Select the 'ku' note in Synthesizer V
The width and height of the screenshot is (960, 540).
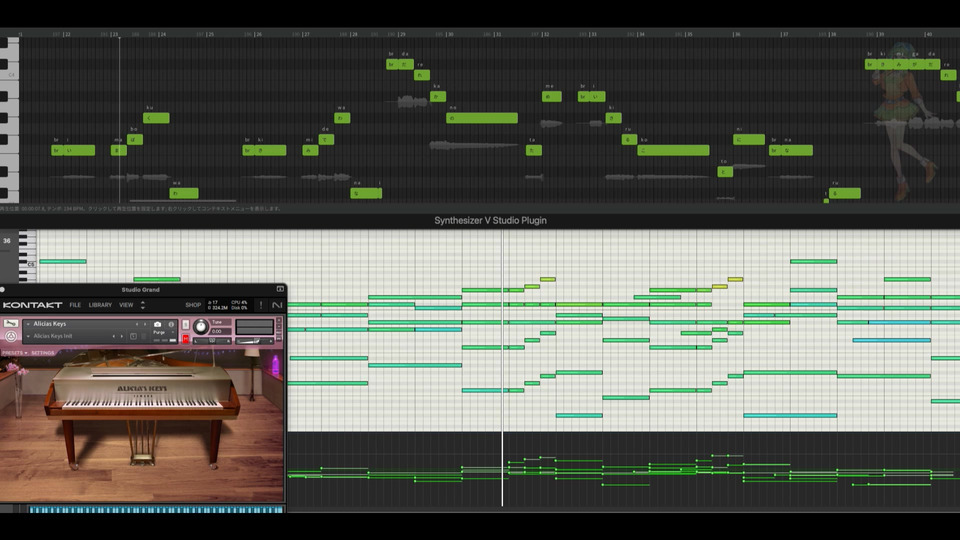156,118
